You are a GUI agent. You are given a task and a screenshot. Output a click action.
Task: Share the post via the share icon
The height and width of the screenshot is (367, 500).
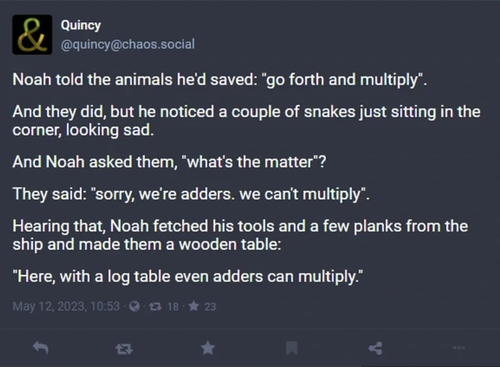(375, 348)
